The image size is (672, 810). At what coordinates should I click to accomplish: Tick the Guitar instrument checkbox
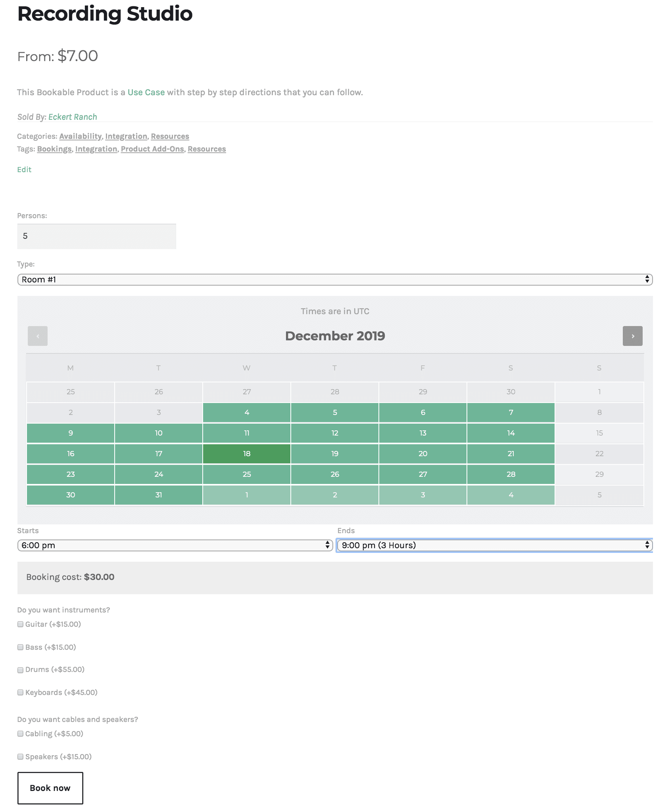click(20, 624)
